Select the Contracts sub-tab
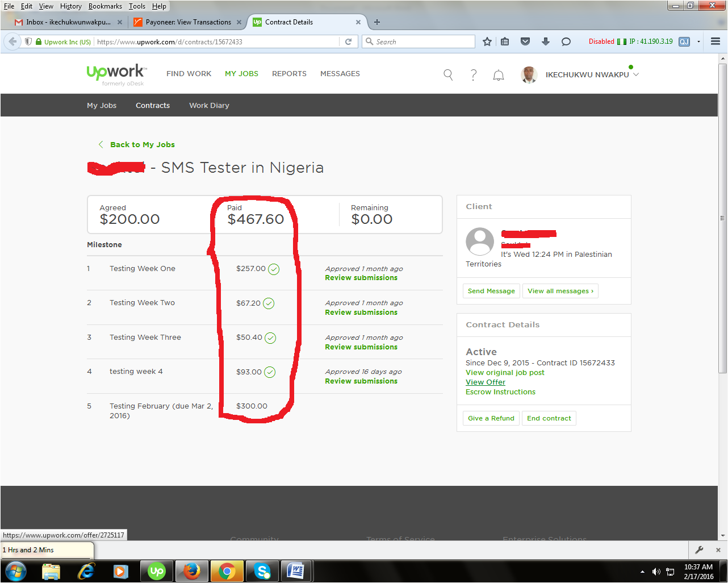This screenshot has width=728, height=583. 153,106
